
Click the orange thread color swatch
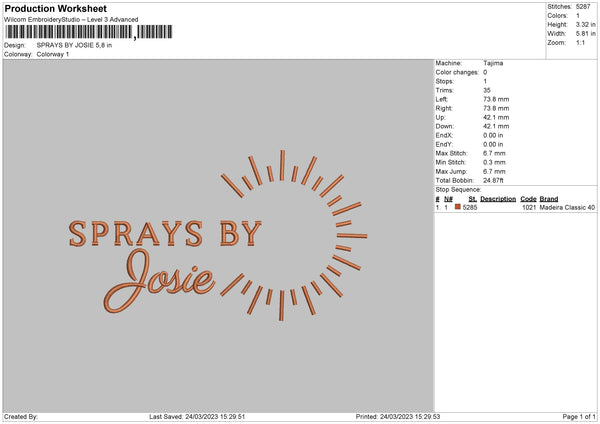(x=458, y=207)
